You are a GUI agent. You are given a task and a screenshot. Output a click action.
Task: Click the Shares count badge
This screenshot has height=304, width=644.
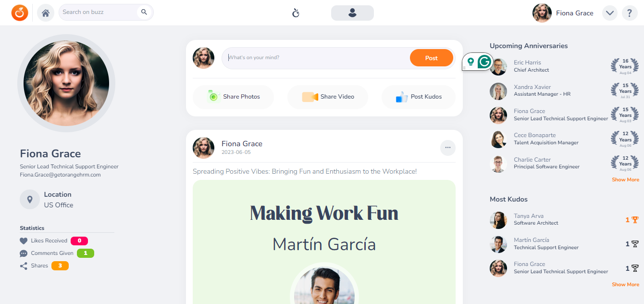pyautogui.click(x=60, y=266)
